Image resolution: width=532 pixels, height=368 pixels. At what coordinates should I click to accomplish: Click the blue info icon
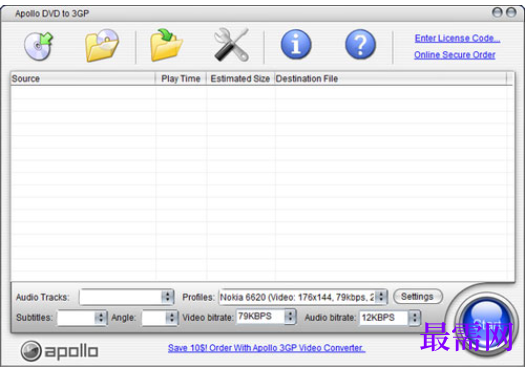[296, 45]
